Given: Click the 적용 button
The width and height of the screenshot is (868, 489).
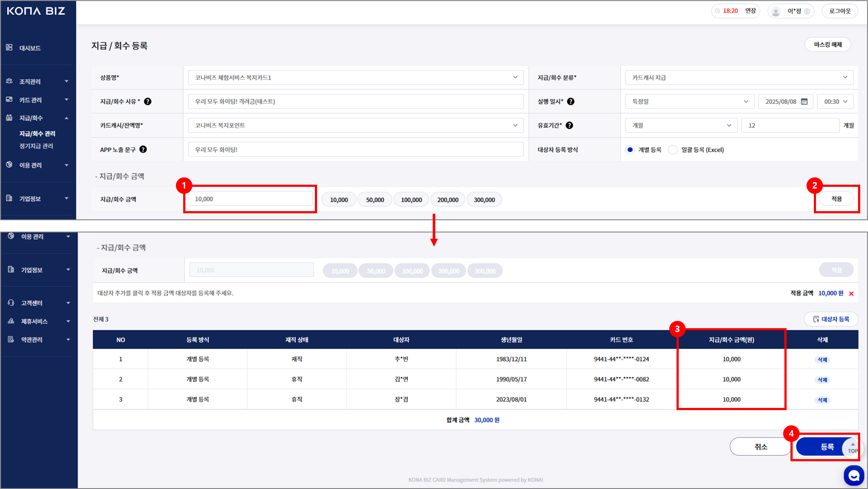Looking at the screenshot, I should pyautogui.click(x=836, y=199).
